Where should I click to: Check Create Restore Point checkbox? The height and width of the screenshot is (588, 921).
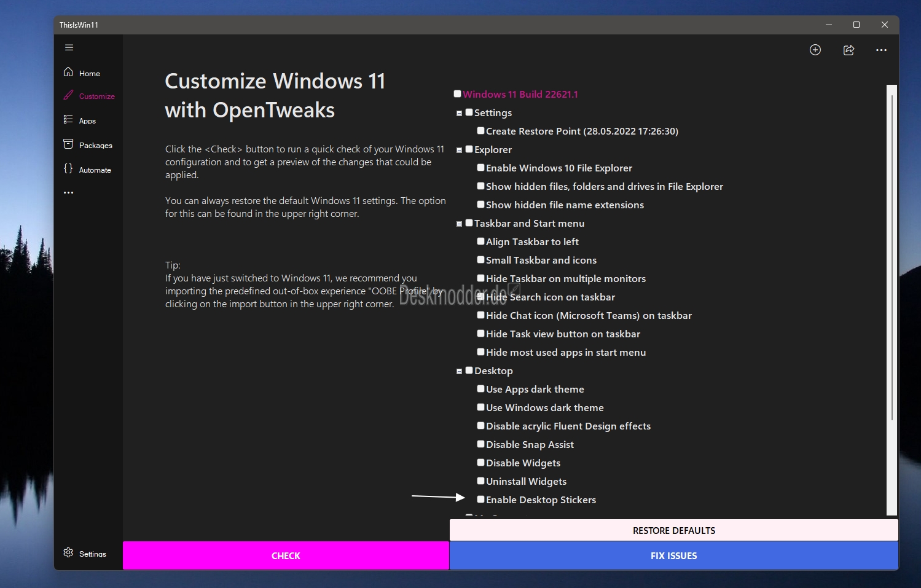point(480,130)
